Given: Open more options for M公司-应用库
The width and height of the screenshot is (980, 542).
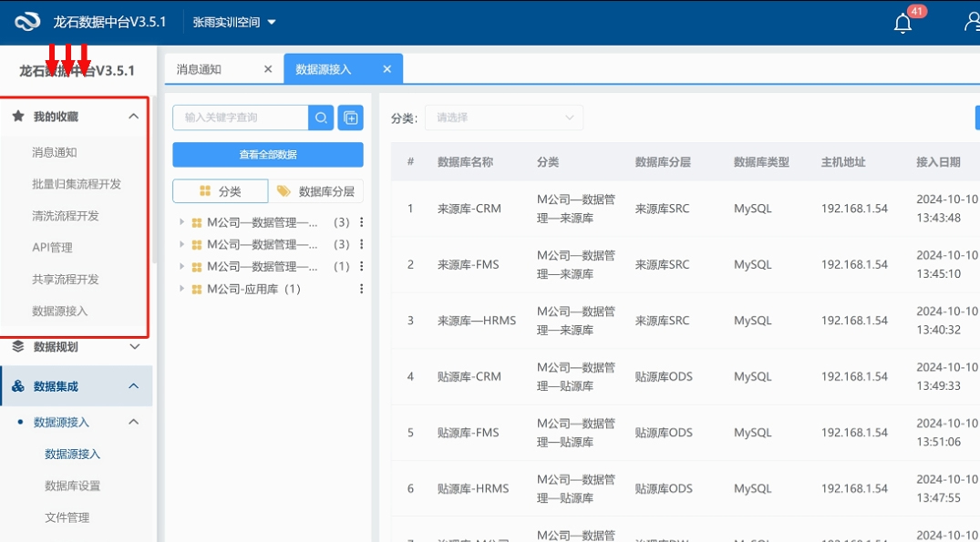Looking at the screenshot, I should click(x=362, y=290).
